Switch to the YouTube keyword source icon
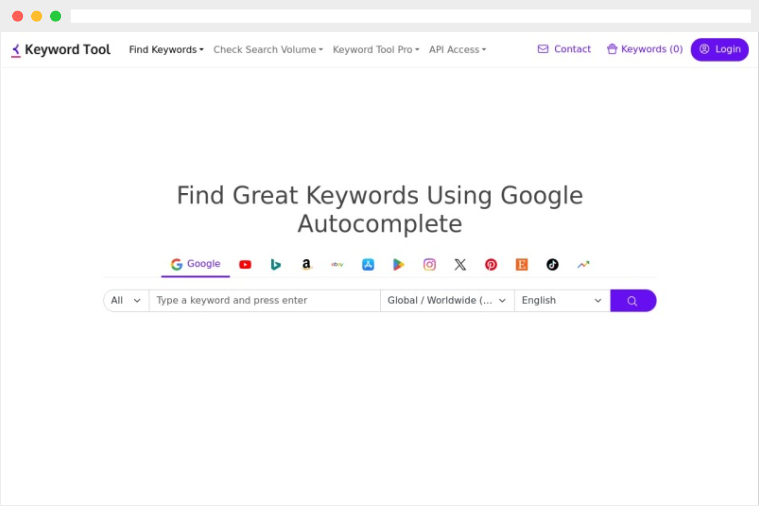Viewport: 759px width, 506px height. (x=245, y=264)
